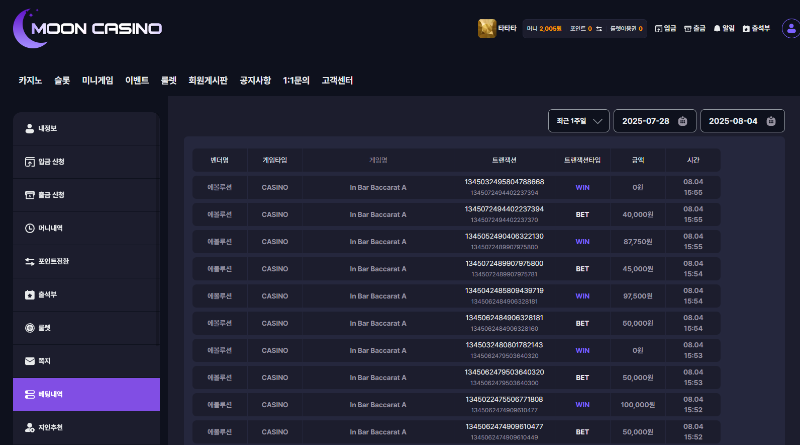This screenshot has width=800, height=445.
Task: Click In Bar Baccarat A in 100,000원 row
Action: [378, 405]
